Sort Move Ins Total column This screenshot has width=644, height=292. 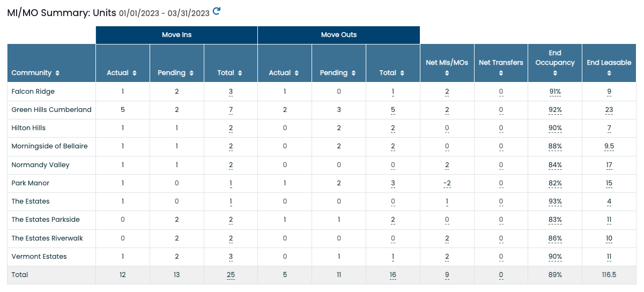tap(240, 73)
